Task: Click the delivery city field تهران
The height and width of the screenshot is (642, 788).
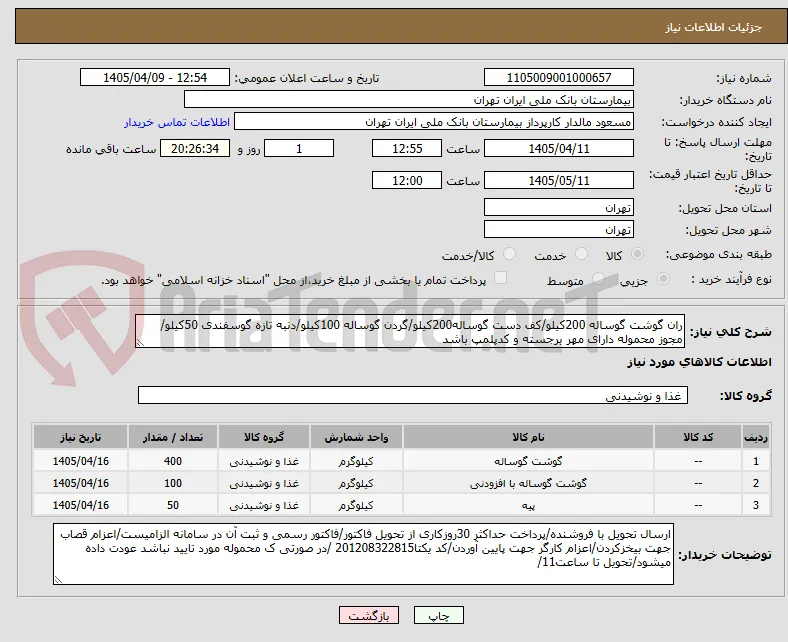Action: coord(558,229)
